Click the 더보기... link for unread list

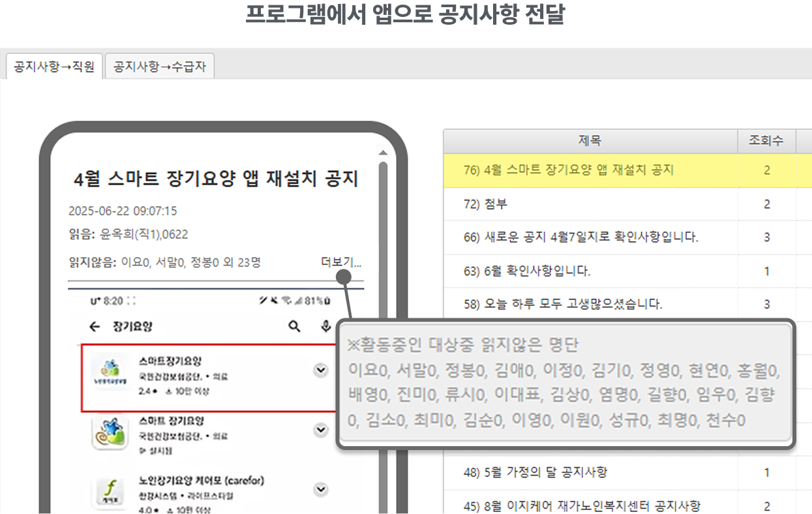point(341,262)
